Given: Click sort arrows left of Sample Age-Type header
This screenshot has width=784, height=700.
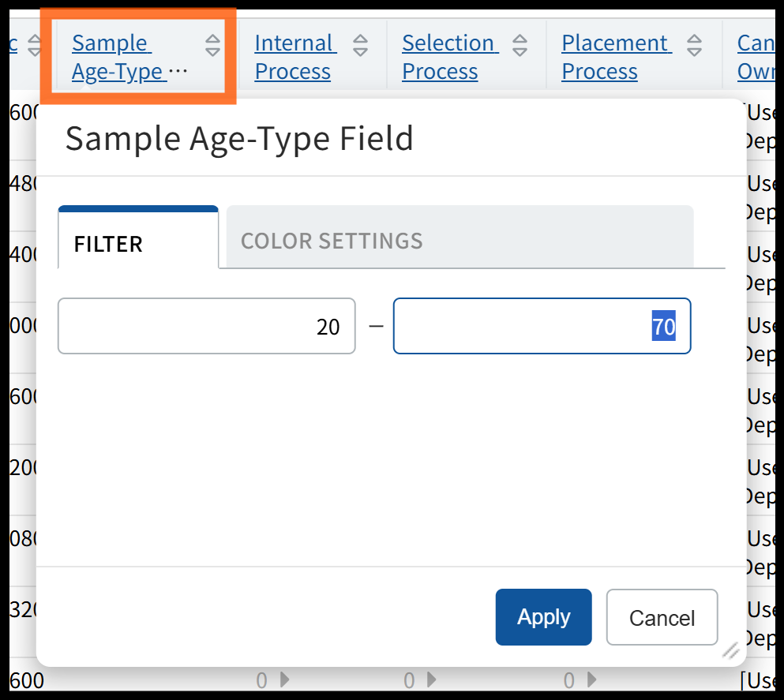Looking at the screenshot, I should tap(35, 45).
